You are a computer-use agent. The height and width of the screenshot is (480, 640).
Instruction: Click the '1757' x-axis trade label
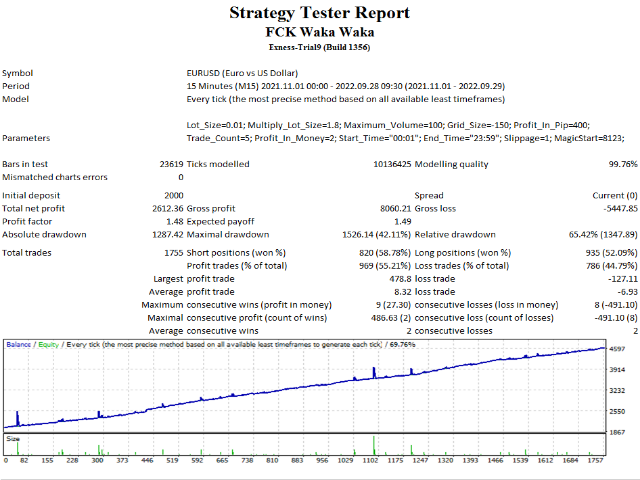(x=596, y=461)
